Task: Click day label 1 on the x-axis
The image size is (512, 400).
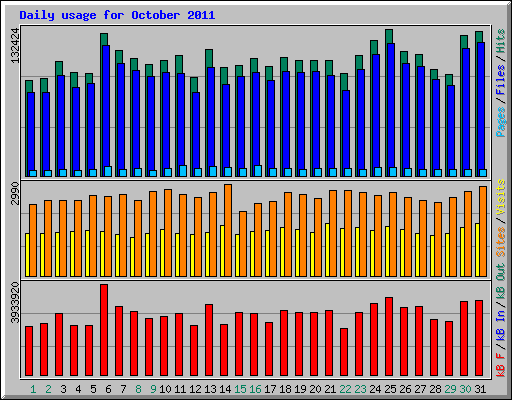Action: click(x=33, y=389)
